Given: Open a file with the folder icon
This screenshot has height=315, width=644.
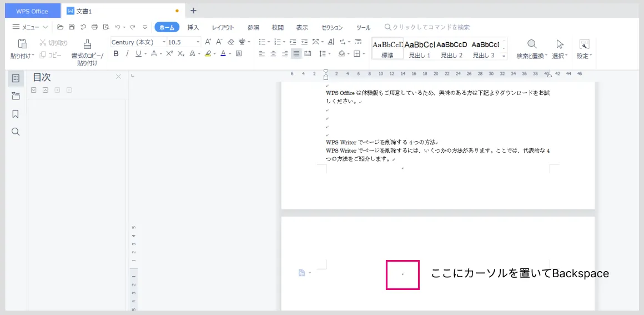Looking at the screenshot, I should (61, 27).
